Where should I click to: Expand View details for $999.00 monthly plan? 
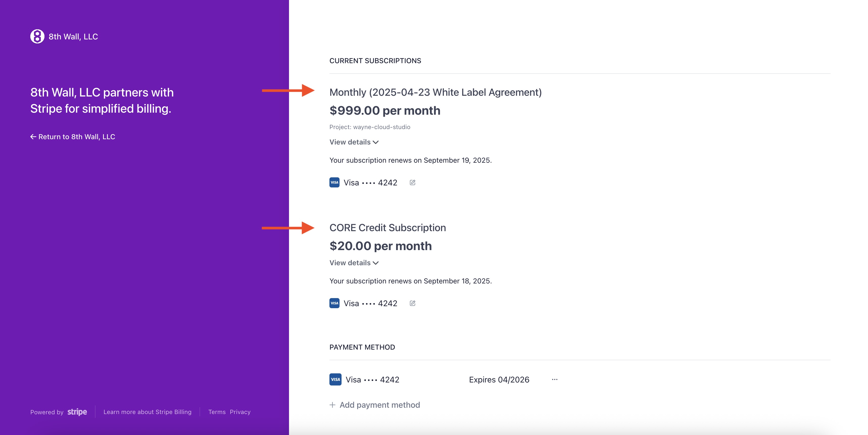point(354,142)
